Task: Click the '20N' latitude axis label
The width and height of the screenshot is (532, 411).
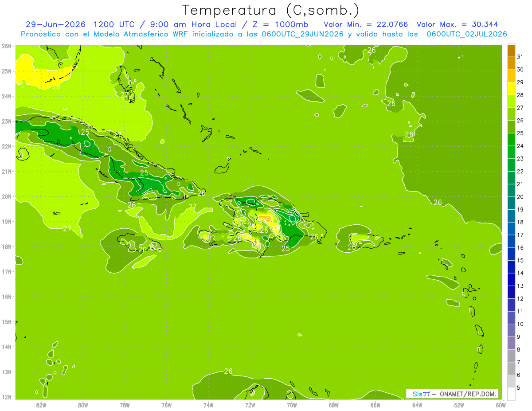Action: (x=7, y=196)
